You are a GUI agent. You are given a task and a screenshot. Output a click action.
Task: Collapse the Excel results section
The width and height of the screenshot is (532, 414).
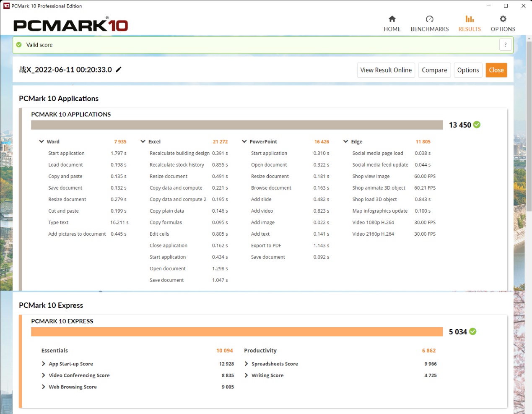pyautogui.click(x=143, y=142)
